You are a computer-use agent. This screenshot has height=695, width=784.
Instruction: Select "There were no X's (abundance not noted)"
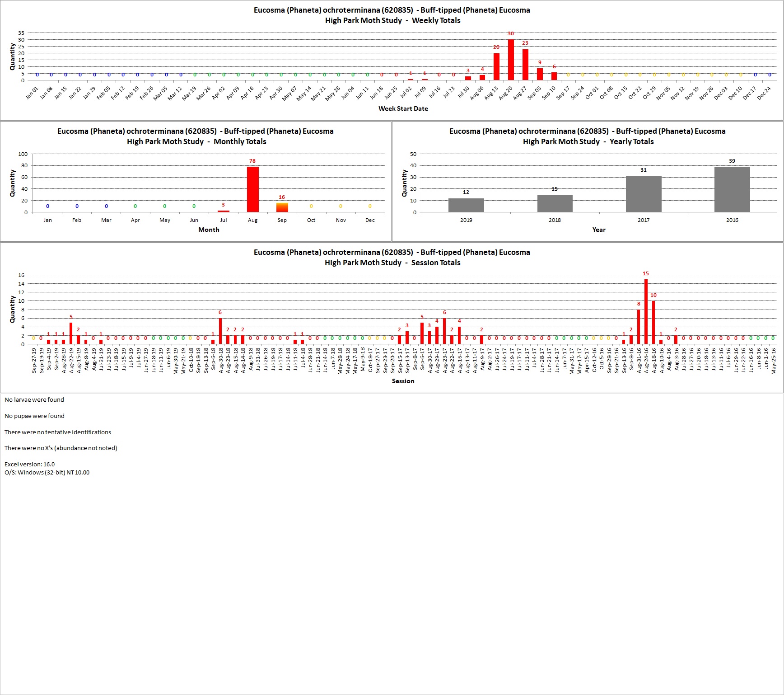pyautogui.click(x=61, y=448)
